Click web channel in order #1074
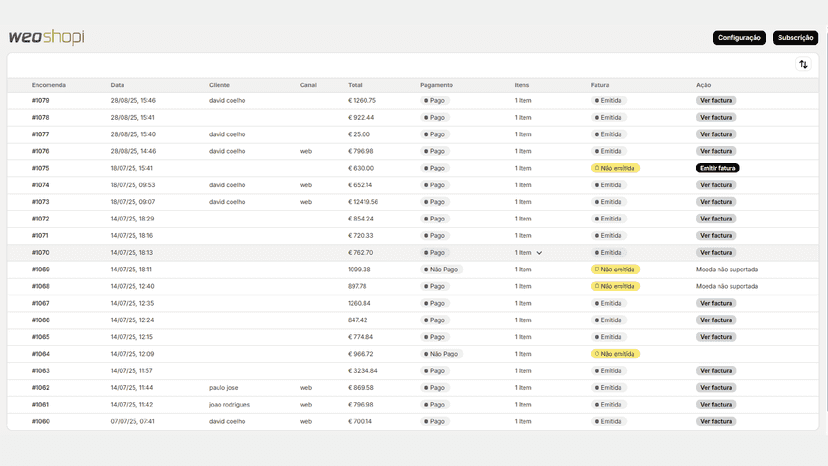The width and height of the screenshot is (828, 466). click(306, 185)
